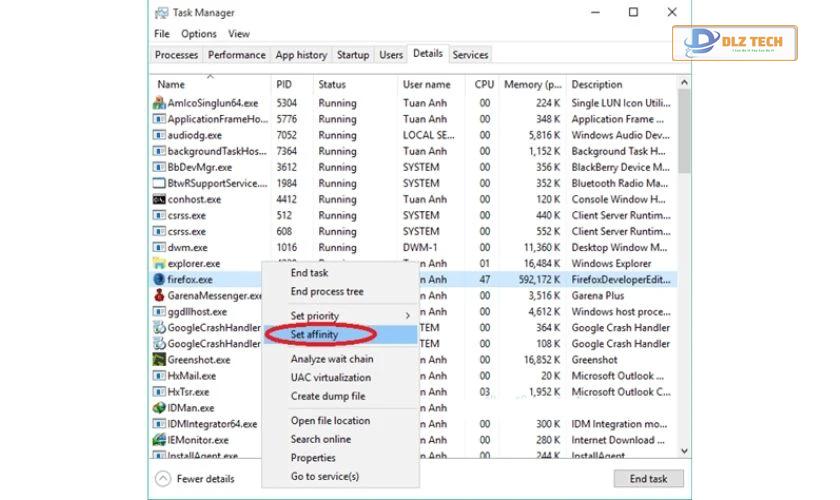Expand the Set priority submenu arrow

point(408,316)
